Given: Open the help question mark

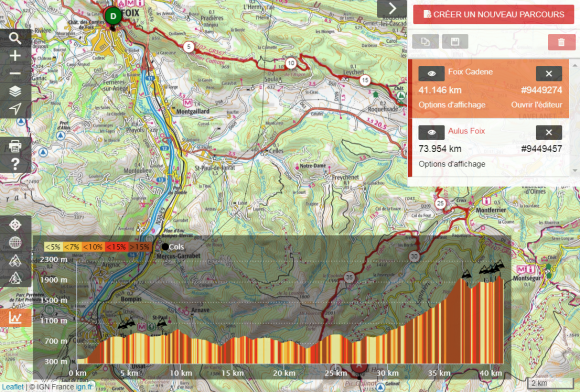Looking at the screenshot, I should pos(15,164).
